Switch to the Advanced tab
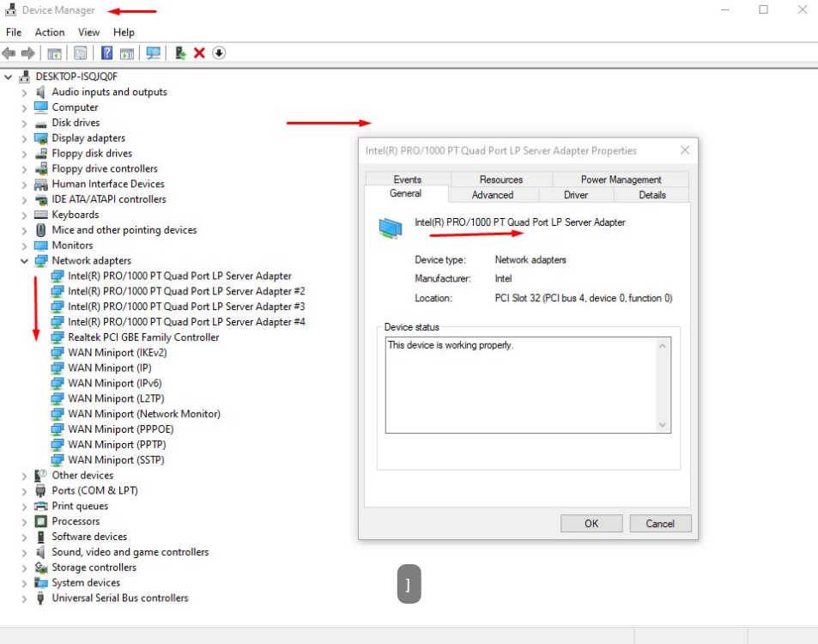The width and height of the screenshot is (818, 644). [x=493, y=195]
